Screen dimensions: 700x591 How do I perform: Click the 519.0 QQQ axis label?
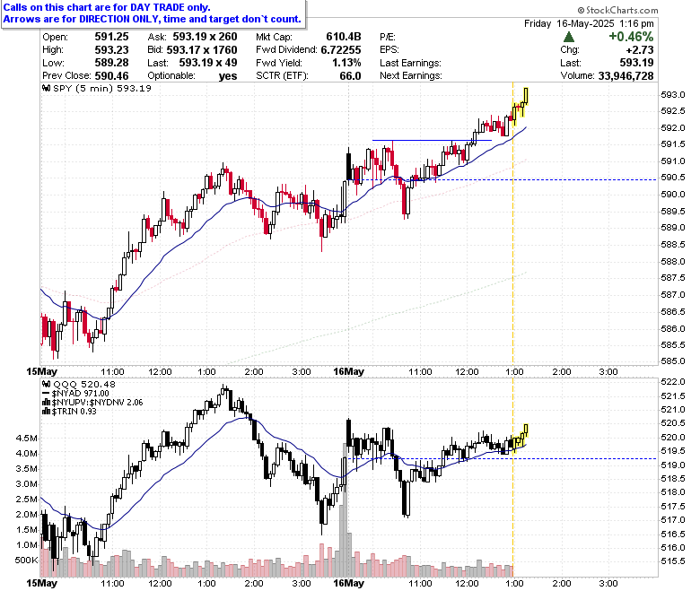673,465
